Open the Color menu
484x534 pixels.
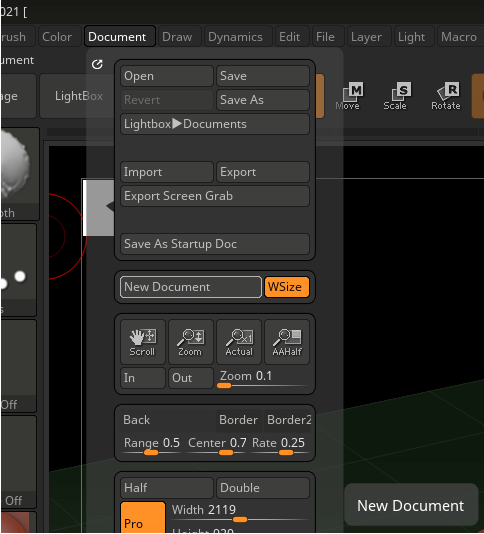[x=57, y=36]
